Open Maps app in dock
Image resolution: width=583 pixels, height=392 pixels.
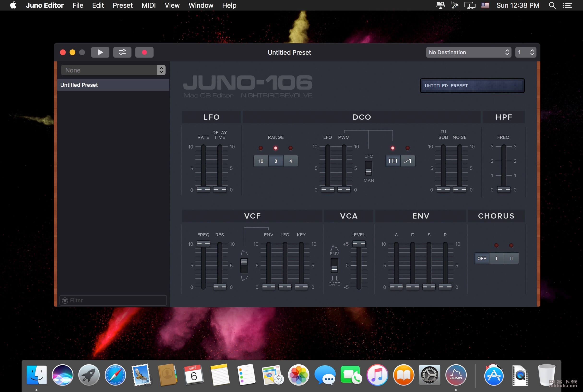point(273,375)
